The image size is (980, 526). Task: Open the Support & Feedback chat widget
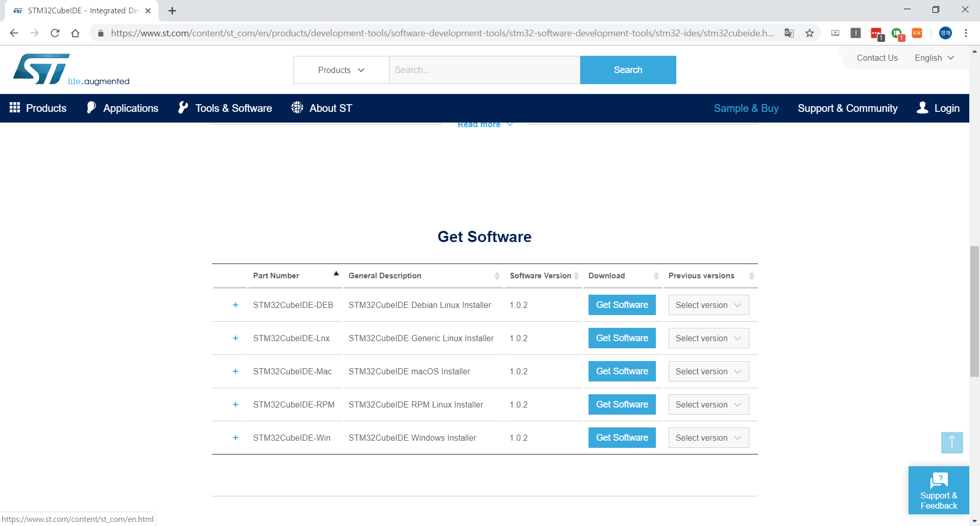coord(939,490)
